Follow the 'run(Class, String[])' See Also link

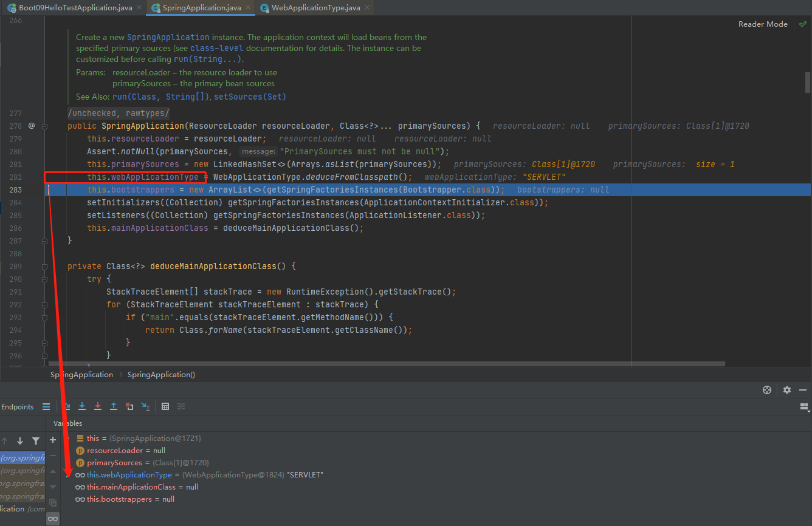tap(161, 97)
